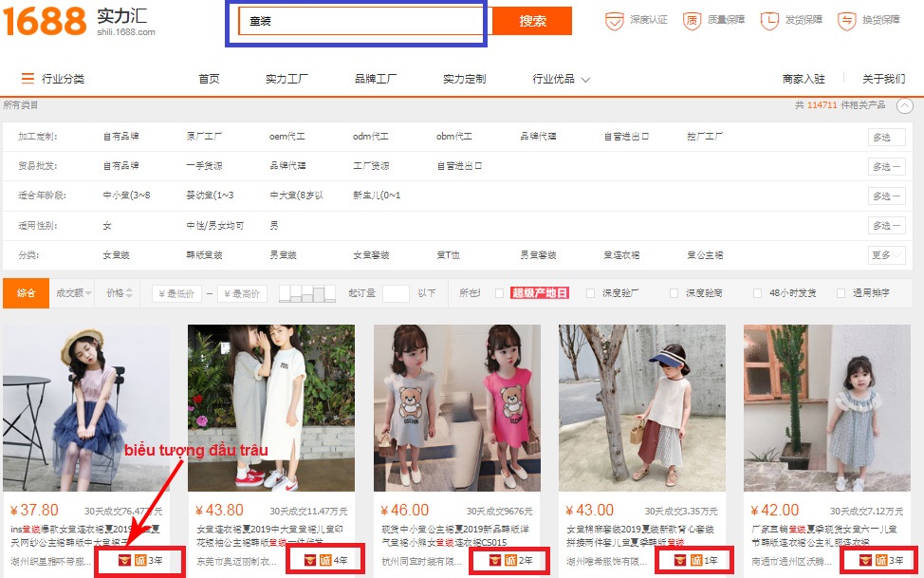Image resolution: width=924 pixels, height=578 pixels.
Task: Select the 综合 sort tab
Action: pyautogui.click(x=26, y=293)
